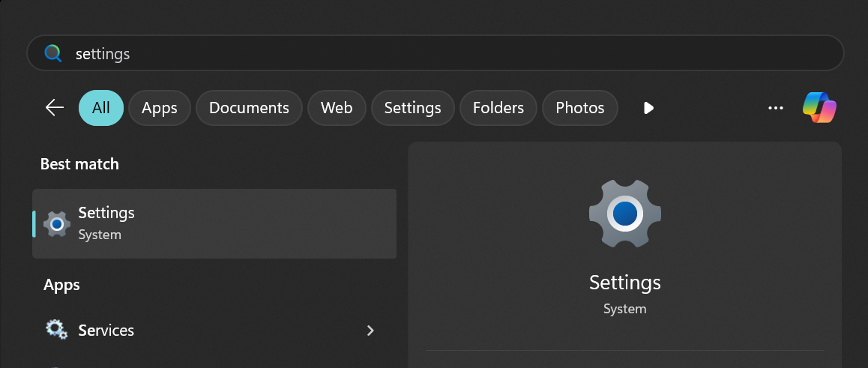
Task: Open the Photos filter tab
Action: point(579,108)
